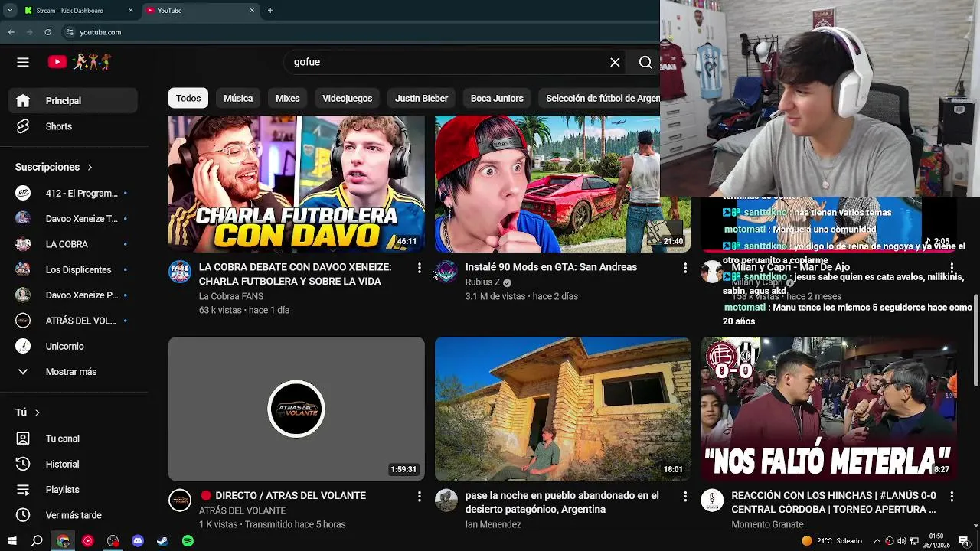Open browser tab search dropdown arrow

9,11
